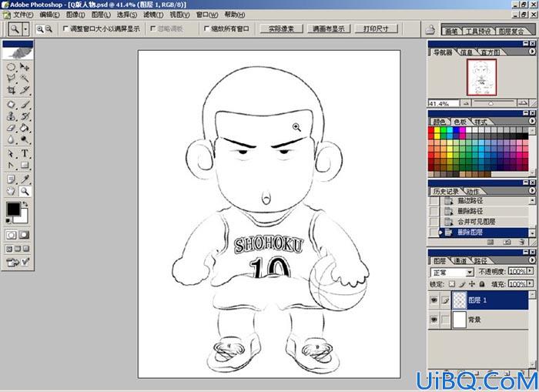
Task: Select the Eraser tool
Action: click(x=11, y=128)
